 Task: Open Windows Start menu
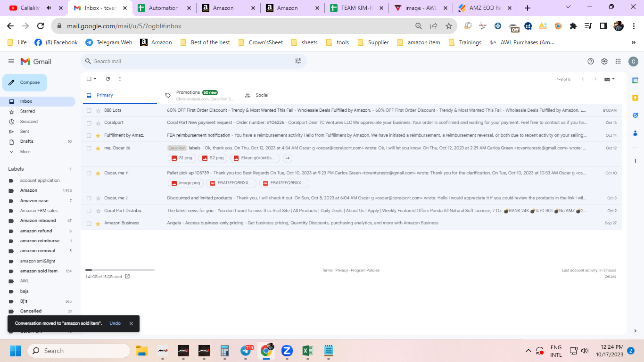tap(15, 351)
